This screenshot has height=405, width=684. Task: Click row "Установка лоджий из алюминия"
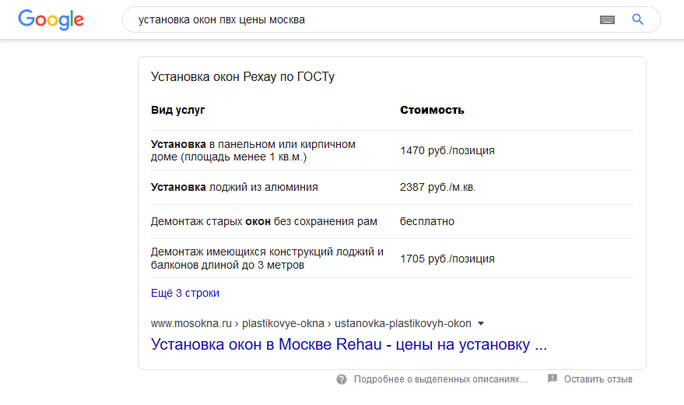[x=392, y=187]
